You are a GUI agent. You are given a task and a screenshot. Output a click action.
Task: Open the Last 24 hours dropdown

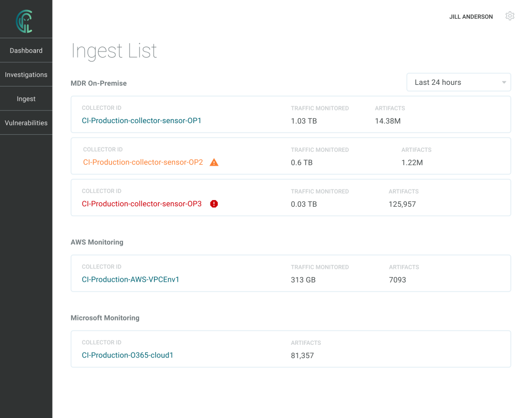pyautogui.click(x=458, y=82)
